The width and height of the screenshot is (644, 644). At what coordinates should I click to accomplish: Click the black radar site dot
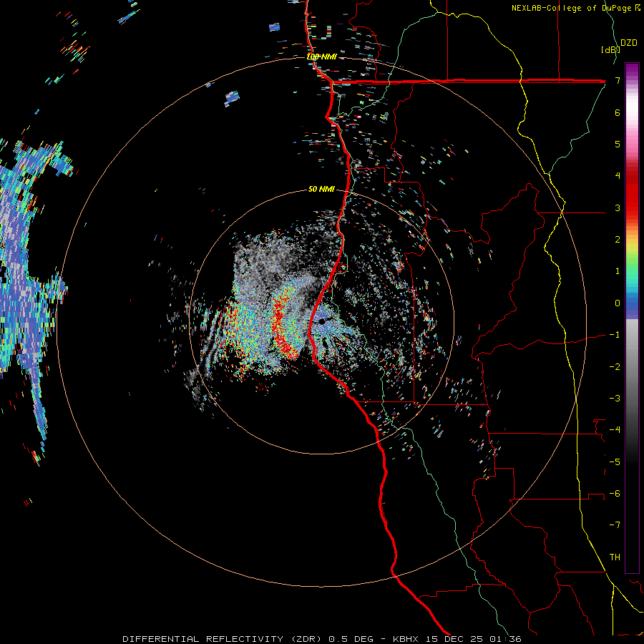pos(321,321)
